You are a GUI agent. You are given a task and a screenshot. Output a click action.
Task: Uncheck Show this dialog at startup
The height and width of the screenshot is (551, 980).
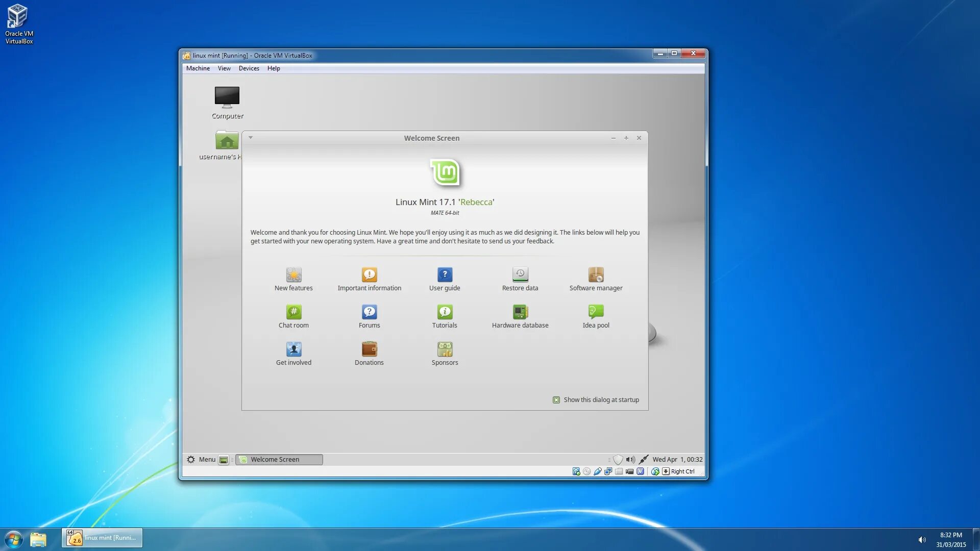(556, 400)
